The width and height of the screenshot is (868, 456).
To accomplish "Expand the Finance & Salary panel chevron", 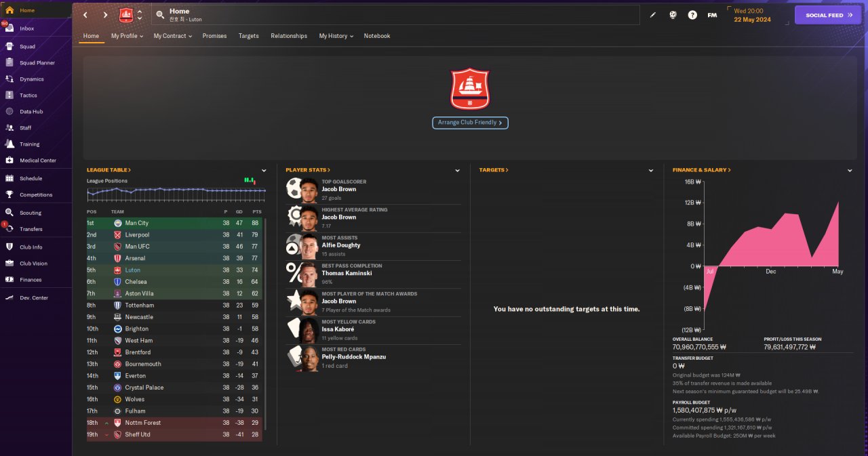I will click(850, 171).
